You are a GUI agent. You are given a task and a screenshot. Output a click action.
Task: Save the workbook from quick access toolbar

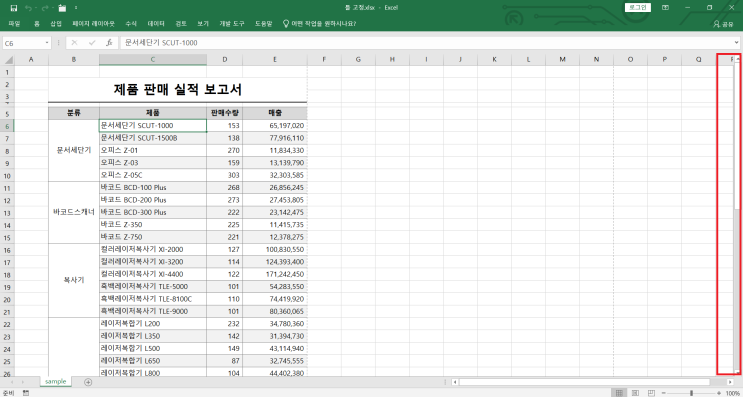[13, 8]
